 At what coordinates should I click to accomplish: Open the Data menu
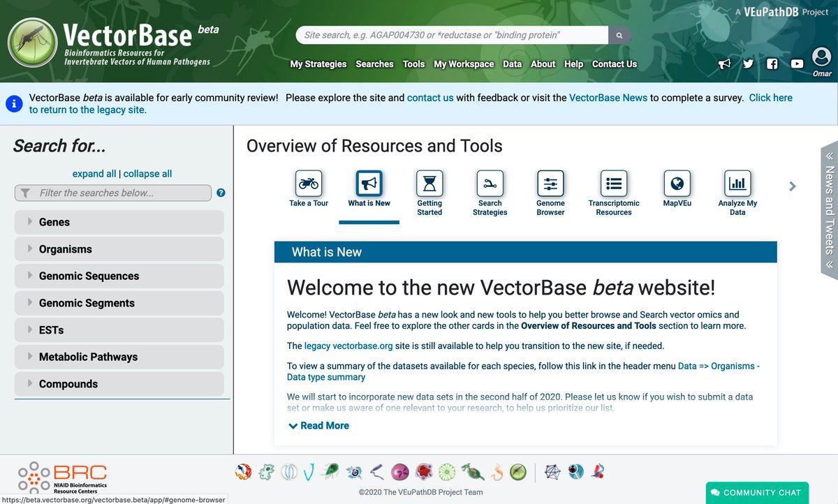point(512,64)
